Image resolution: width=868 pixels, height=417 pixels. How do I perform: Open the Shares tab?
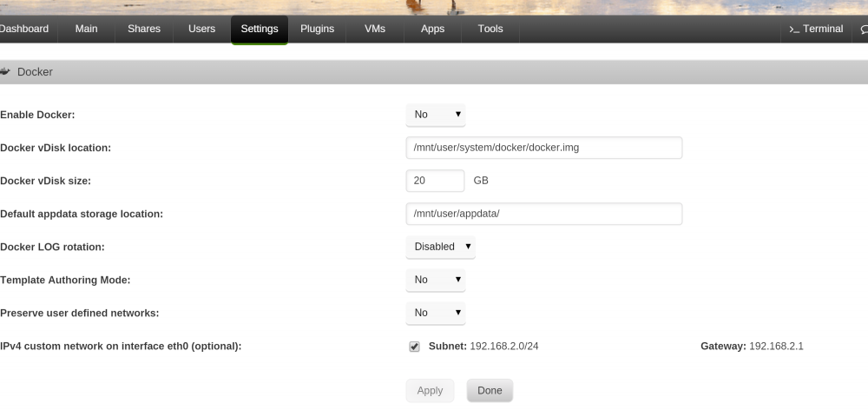[144, 29]
